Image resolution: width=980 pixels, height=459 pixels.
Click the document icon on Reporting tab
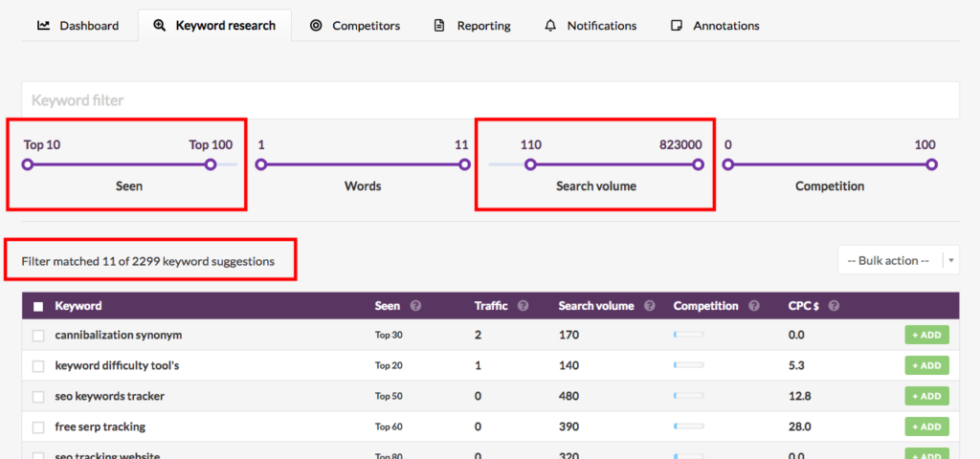(439, 26)
